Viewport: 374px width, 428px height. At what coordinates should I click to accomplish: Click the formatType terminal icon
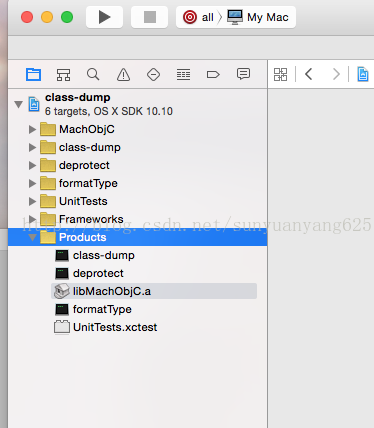click(62, 309)
